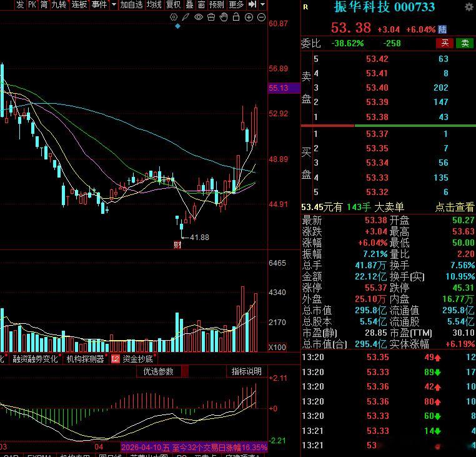This screenshot has height=457, width=476.
Task: Click the 陆 badge next to price change
Action: [x=442, y=29]
